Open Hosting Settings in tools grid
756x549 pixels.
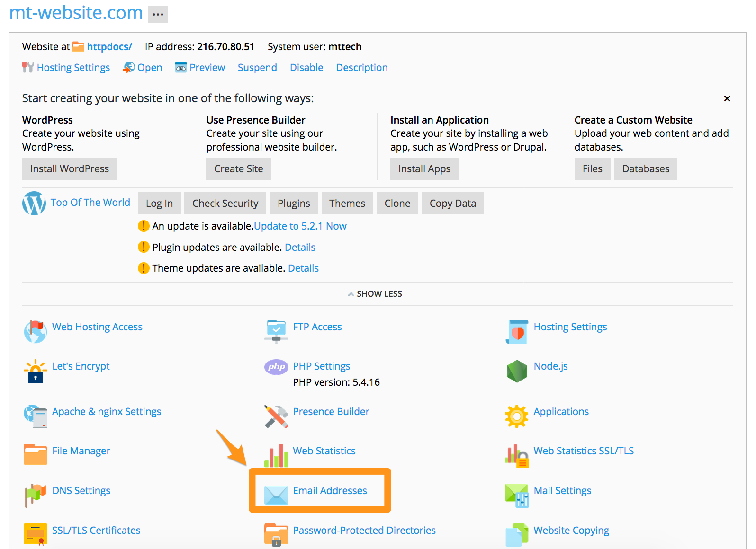[x=570, y=327]
